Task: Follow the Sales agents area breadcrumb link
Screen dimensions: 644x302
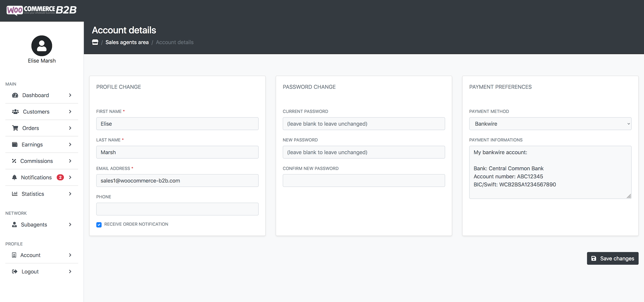Action: pos(127,42)
